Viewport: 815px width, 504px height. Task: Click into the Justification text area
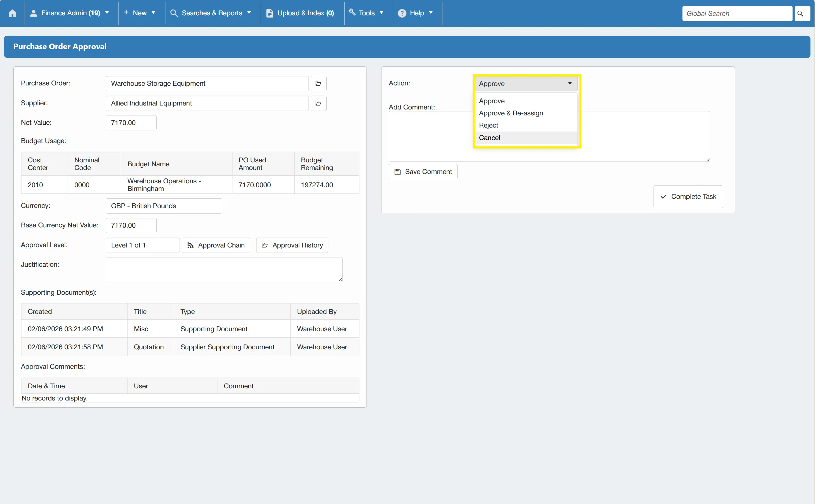(x=224, y=269)
